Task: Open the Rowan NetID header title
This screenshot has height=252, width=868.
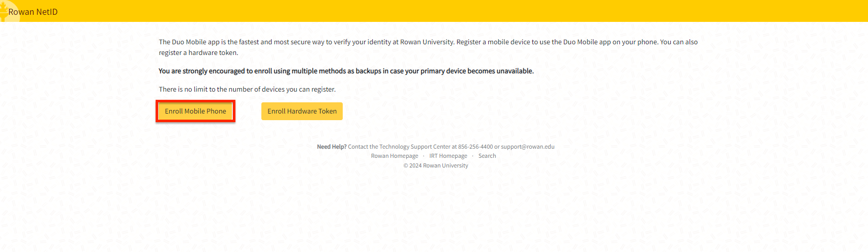Action: tap(33, 12)
